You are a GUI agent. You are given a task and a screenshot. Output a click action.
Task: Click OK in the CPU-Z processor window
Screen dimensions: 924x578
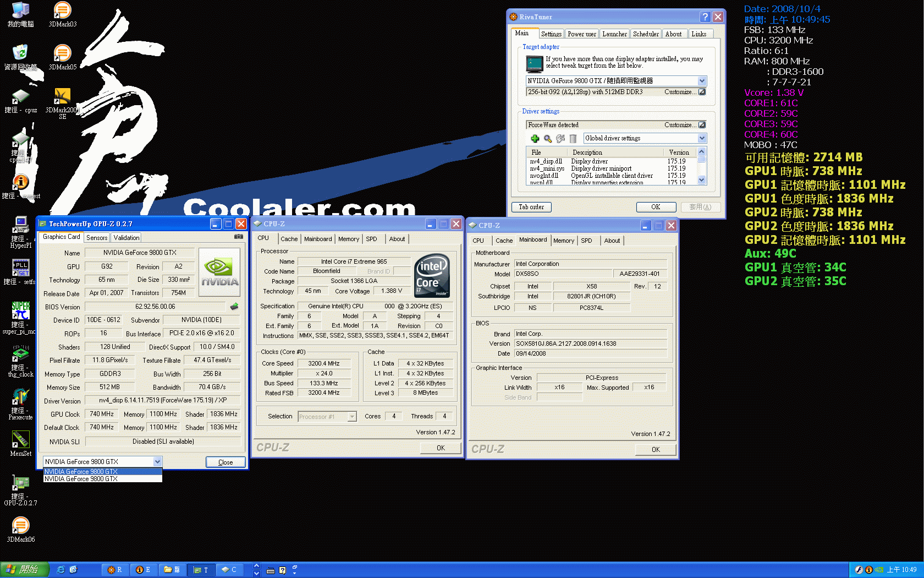click(441, 448)
